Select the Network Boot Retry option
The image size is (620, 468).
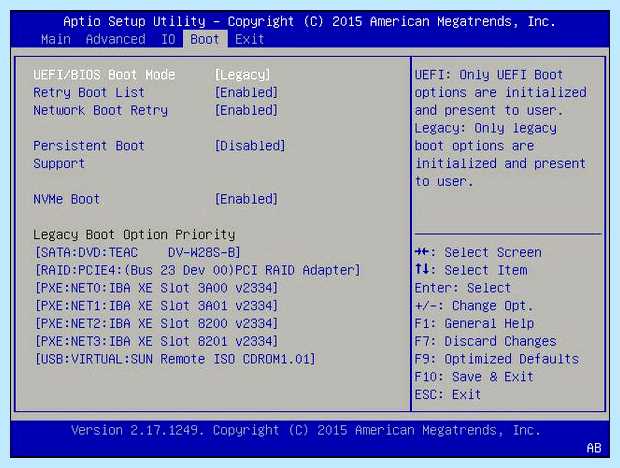click(x=100, y=110)
